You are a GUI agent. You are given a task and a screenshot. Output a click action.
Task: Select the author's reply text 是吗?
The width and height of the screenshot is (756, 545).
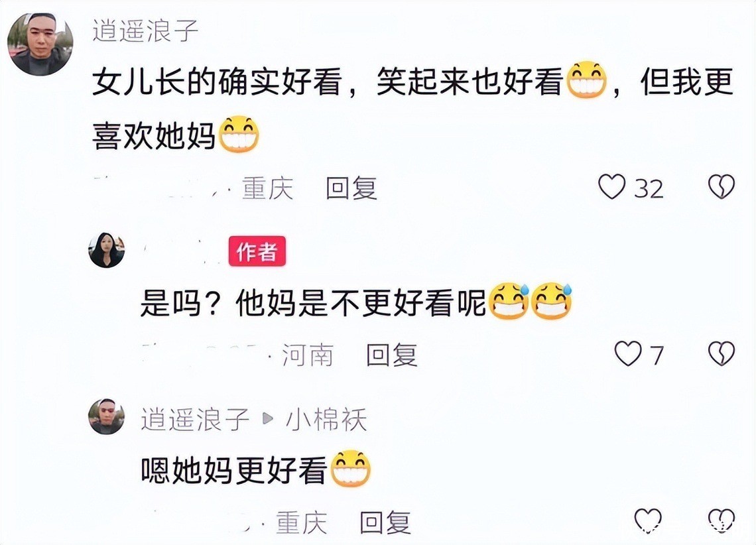pyautogui.click(x=184, y=304)
